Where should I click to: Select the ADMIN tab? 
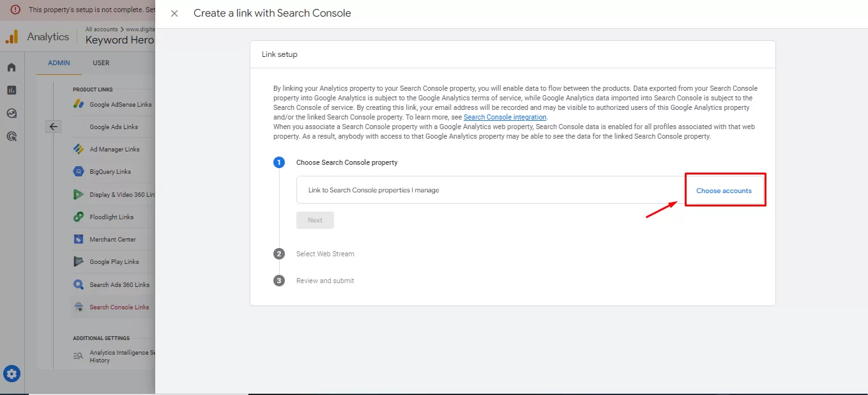(x=59, y=63)
